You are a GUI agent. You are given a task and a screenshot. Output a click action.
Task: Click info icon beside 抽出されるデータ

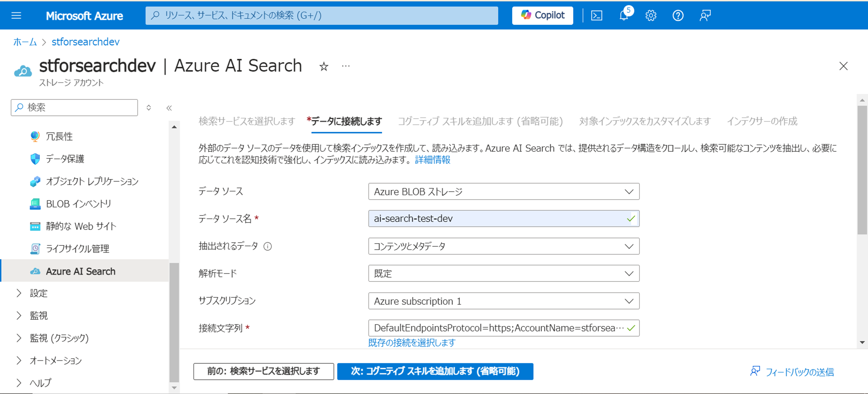tap(267, 246)
